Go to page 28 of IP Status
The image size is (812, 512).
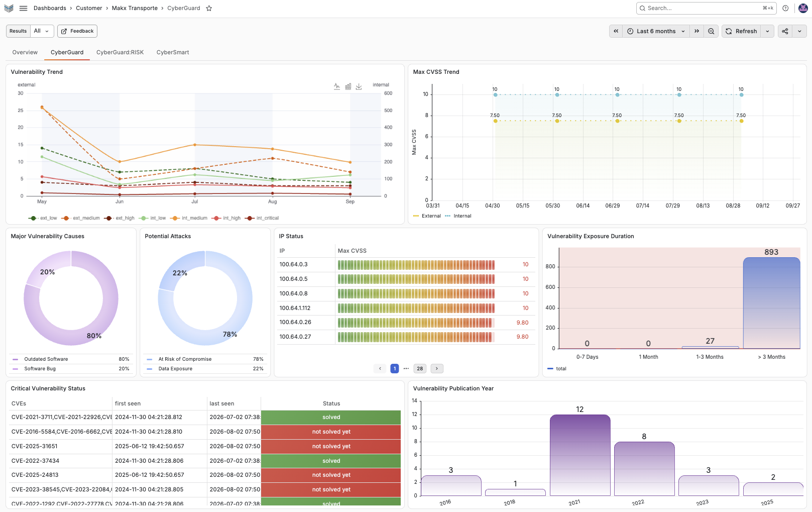tap(420, 369)
